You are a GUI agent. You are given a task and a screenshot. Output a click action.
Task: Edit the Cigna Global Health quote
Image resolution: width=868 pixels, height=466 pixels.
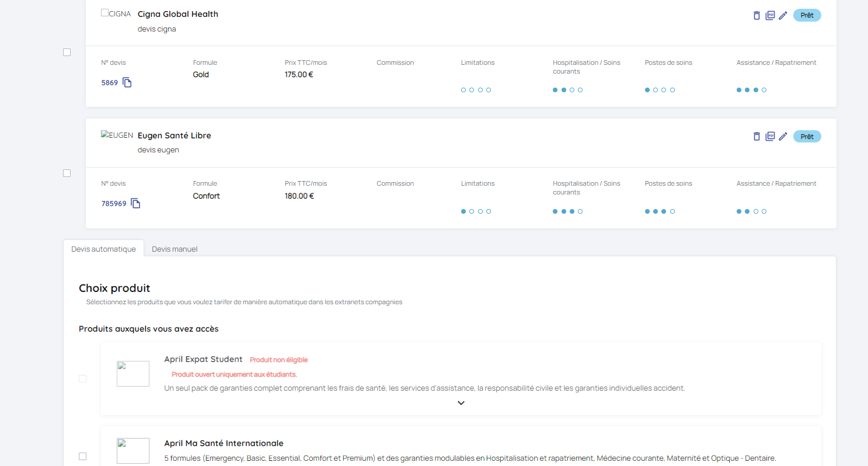[783, 15]
